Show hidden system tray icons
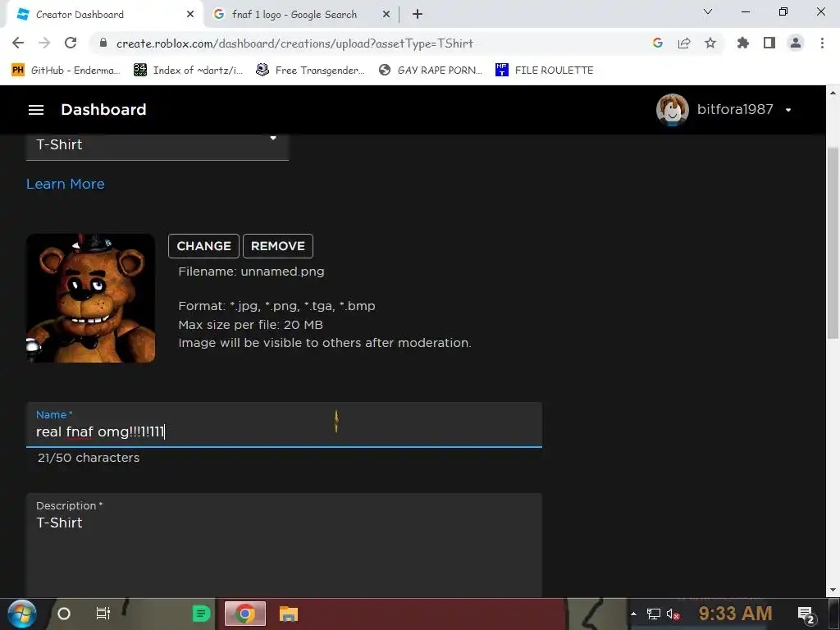This screenshot has width=840, height=630. pyautogui.click(x=633, y=614)
